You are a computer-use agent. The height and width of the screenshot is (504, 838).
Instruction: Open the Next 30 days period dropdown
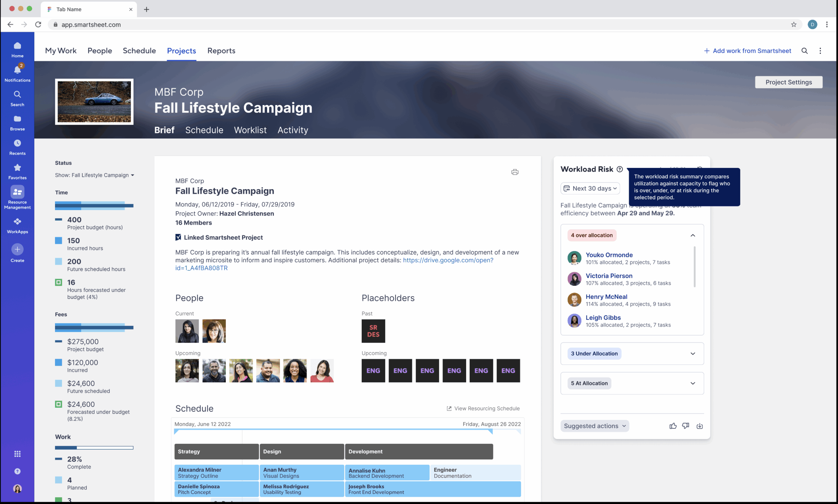tap(590, 188)
